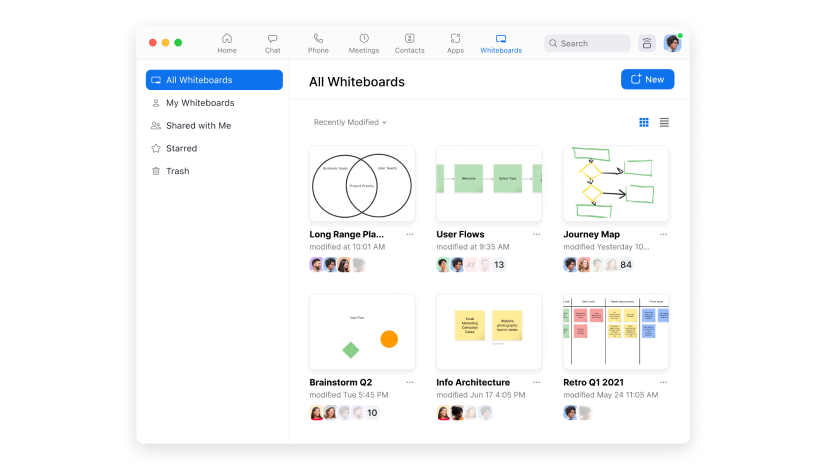The image size is (826, 466).
Task: Click the green window maximize button
Action: (x=178, y=43)
